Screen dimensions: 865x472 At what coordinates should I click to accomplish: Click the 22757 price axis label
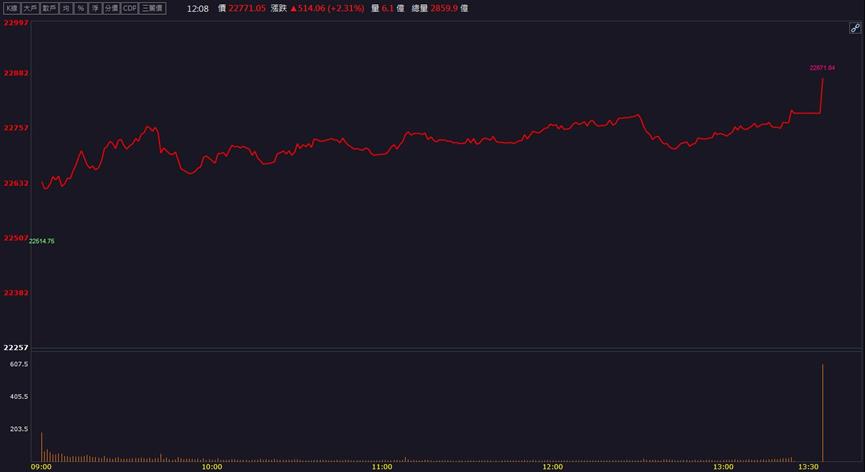click(x=16, y=127)
